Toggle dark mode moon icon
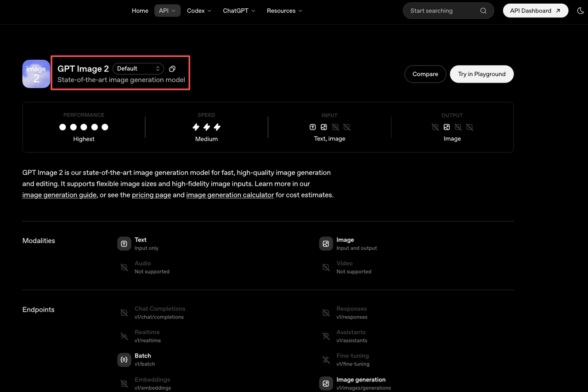Screen dimensions: 588x392 pos(580,11)
